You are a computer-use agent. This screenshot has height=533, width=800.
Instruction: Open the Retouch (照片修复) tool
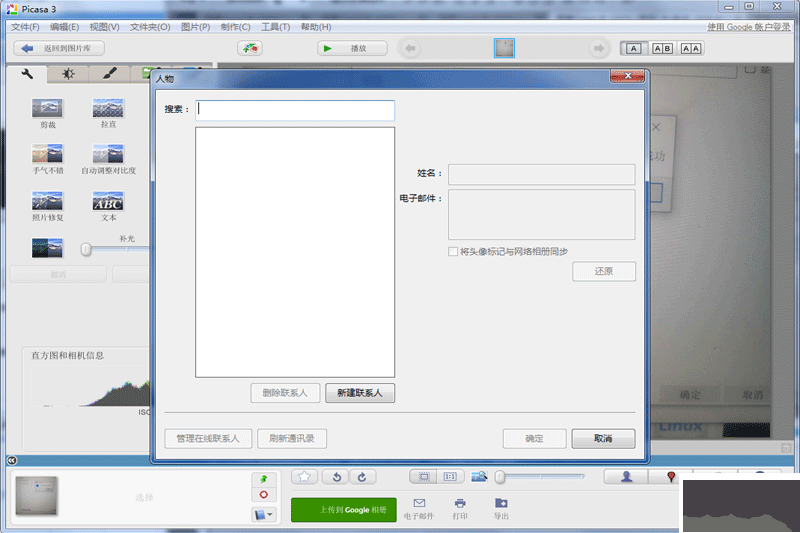(x=48, y=201)
